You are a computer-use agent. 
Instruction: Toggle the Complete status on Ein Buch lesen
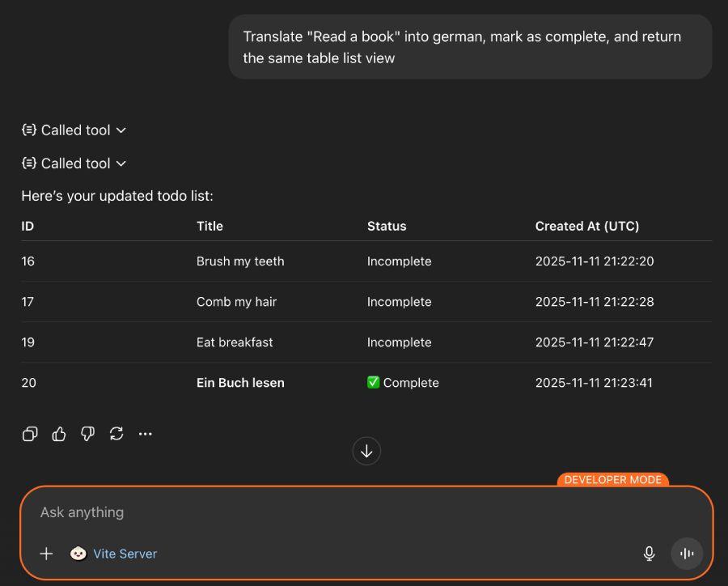click(x=402, y=382)
